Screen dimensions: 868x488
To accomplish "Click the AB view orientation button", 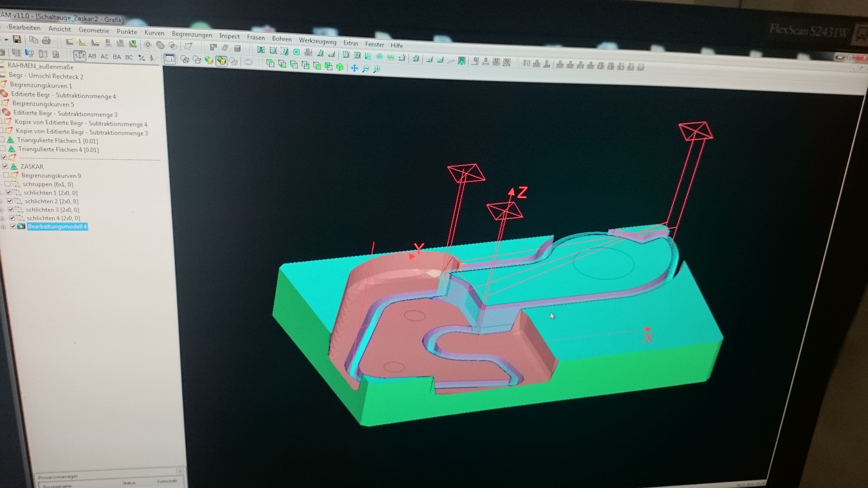I will 92,56.
